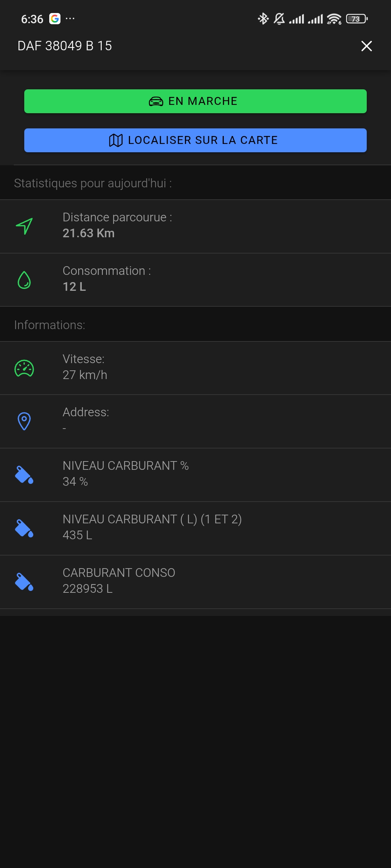The image size is (391, 868).
Task: Tap the Distance parcourue label
Action: coord(117,217)
